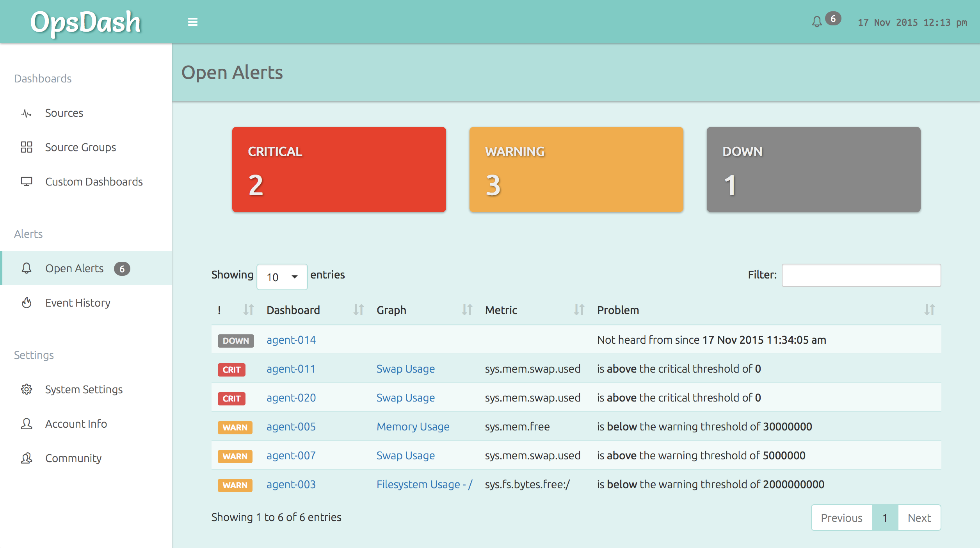
Task: Click the WARN badge for agent-003
Action: 235,485
